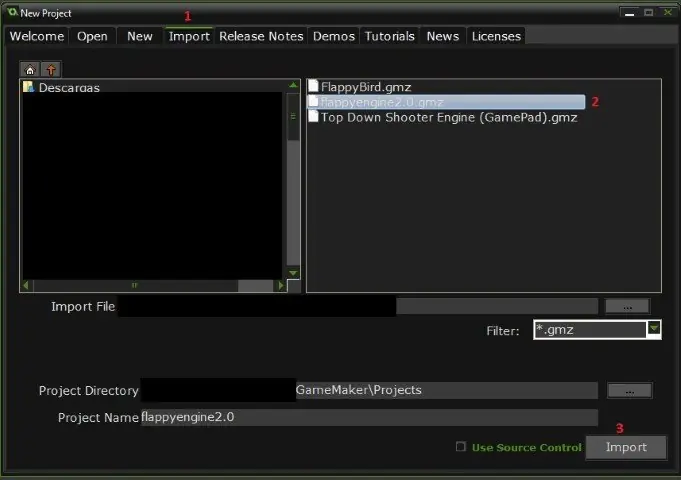Click the Import File path field
This screenshot has width=681, height=480.
pos(358,306)
